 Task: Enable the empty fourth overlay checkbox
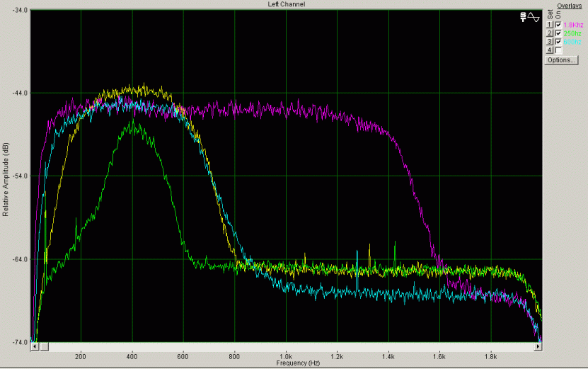point(559,50)
